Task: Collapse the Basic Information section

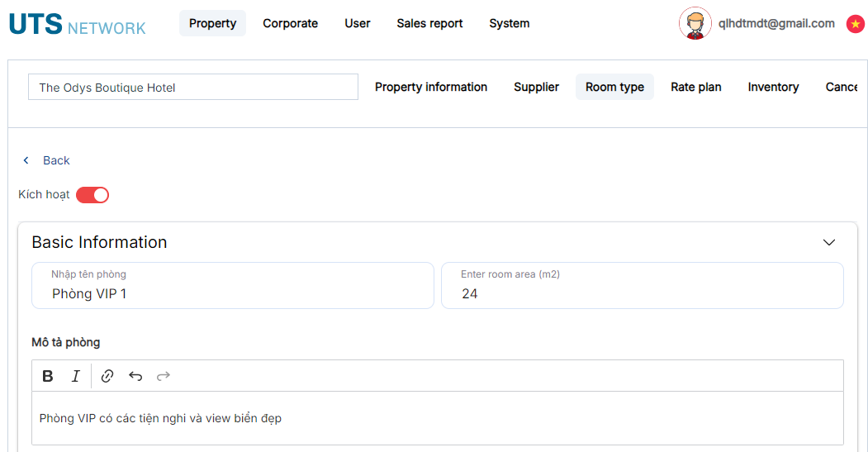Action: tap(828, 243)
